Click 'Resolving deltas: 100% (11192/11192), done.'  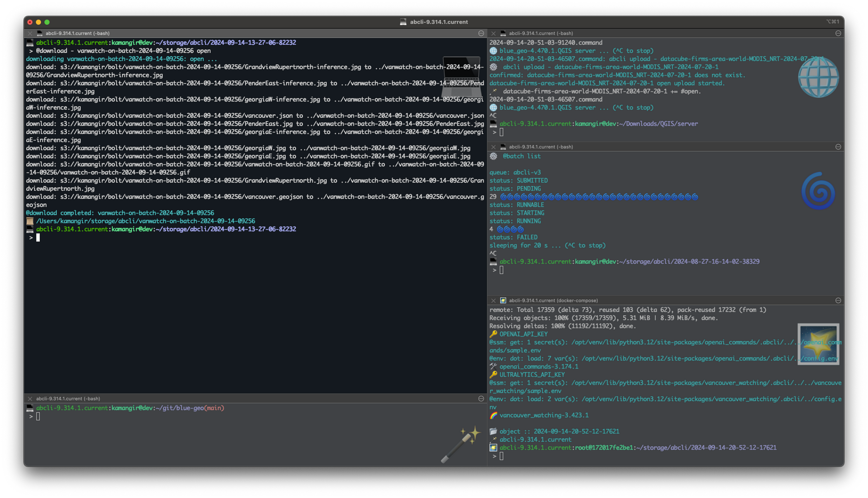(x=562, y=326)
